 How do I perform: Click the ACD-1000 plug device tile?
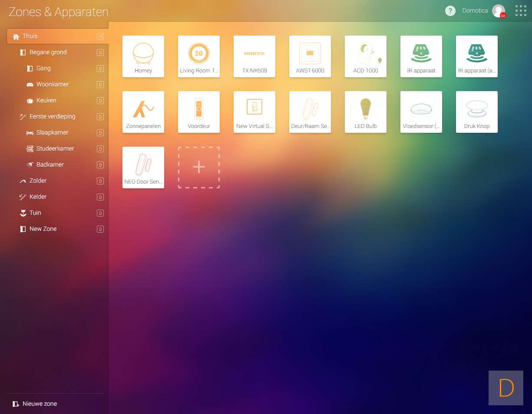pyautogui.click(x=366, y=56)
